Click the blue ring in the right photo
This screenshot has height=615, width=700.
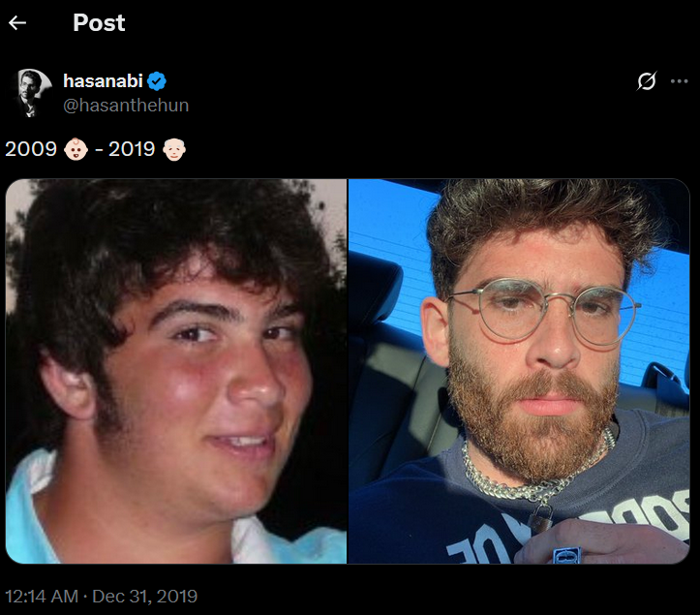click(x=566, y=556)
